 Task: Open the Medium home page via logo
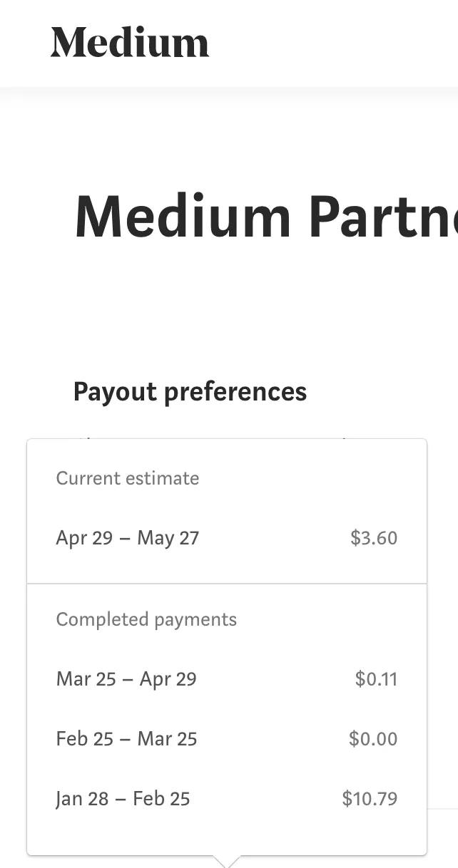[x=129, y=43]
